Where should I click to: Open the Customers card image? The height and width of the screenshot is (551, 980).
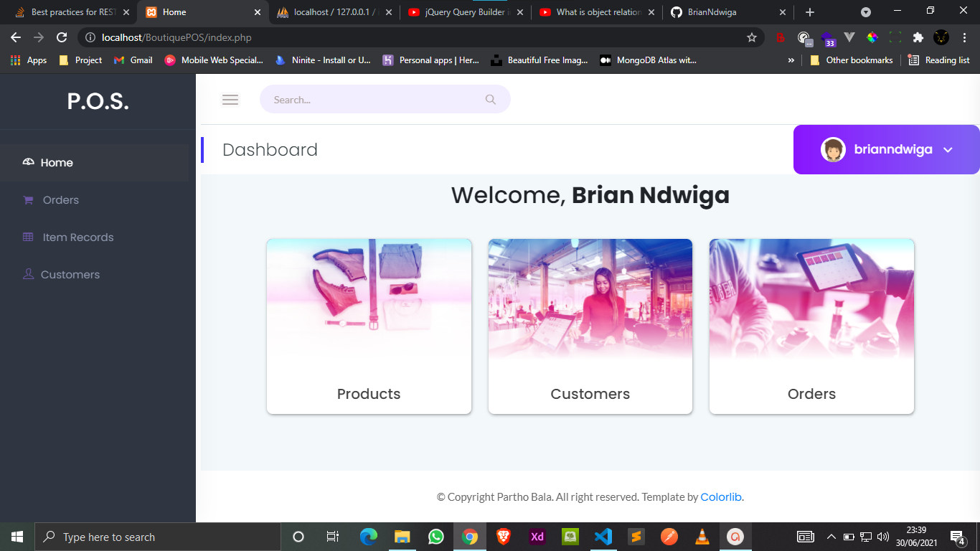590,298
